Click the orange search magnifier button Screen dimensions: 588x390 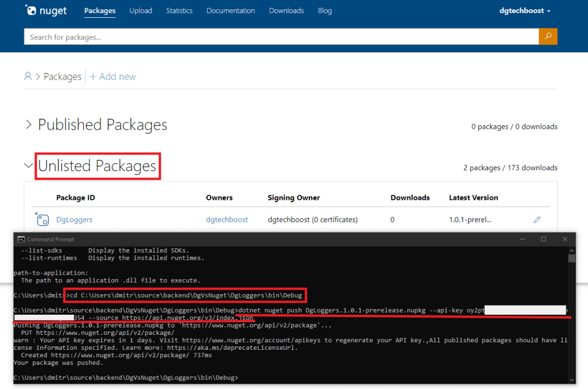coord(548,37)
